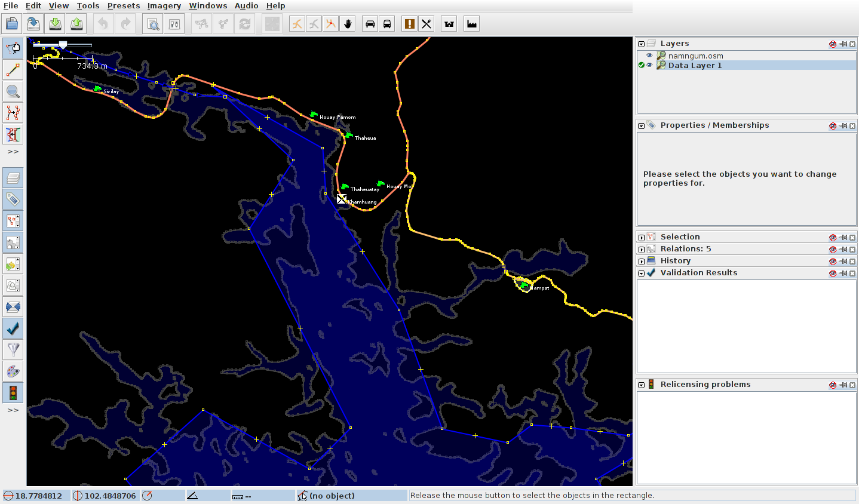Open the Help menu
The image size is (859, 504).
(275, 5)
